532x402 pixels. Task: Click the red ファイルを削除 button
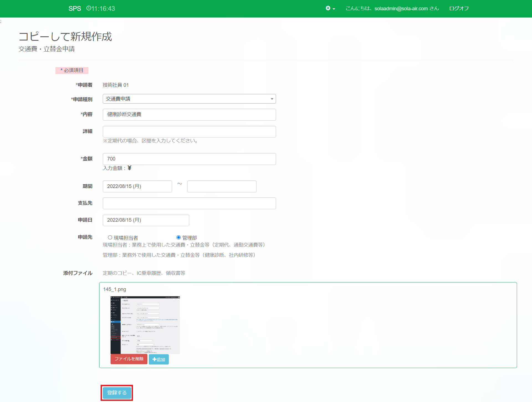point(129,359)
